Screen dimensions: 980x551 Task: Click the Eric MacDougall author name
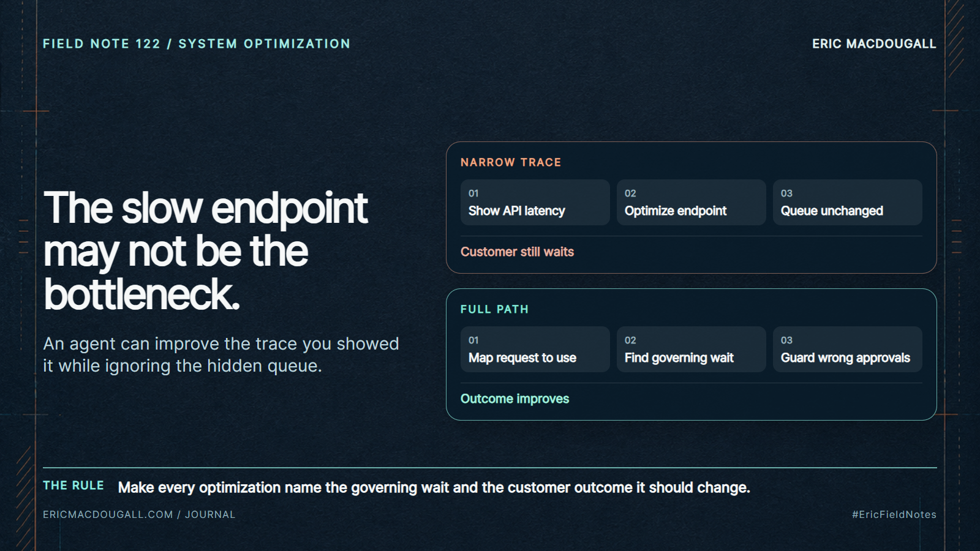[874, 44]
